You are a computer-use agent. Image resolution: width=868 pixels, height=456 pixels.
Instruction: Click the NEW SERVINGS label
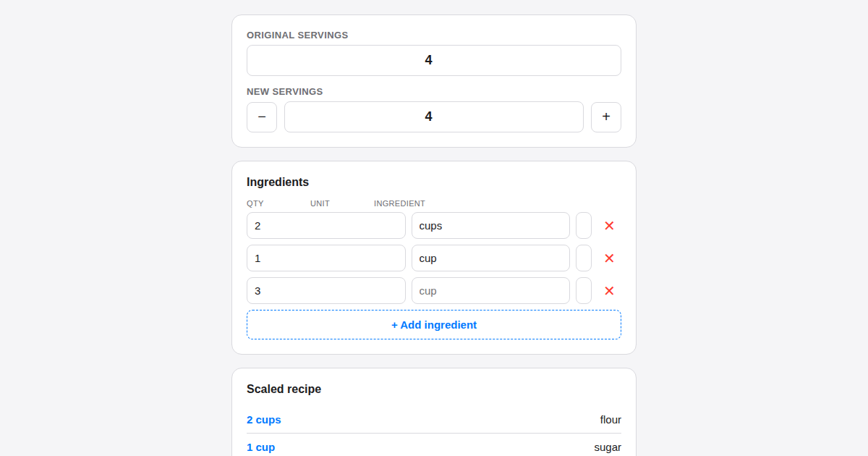(285, 91)
